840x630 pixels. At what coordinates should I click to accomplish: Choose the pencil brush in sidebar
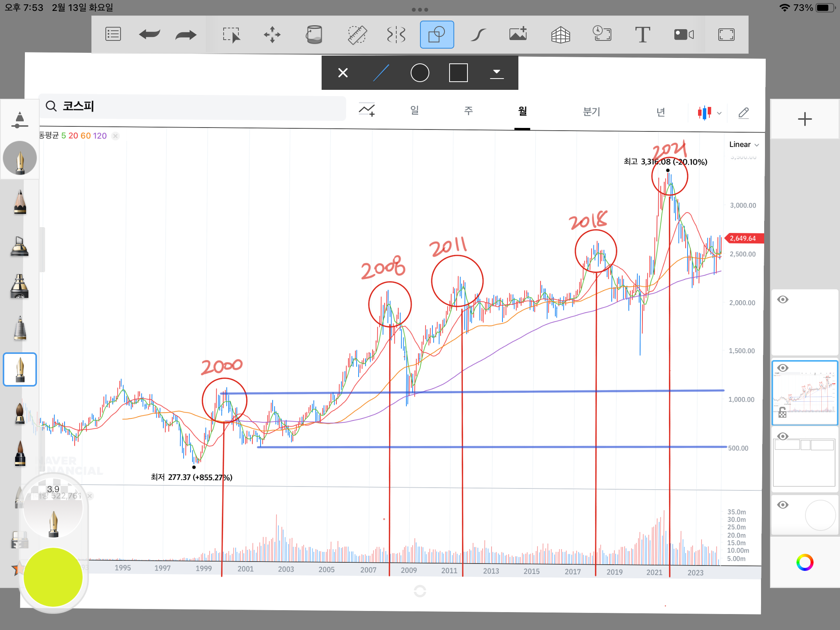(20, 202)
